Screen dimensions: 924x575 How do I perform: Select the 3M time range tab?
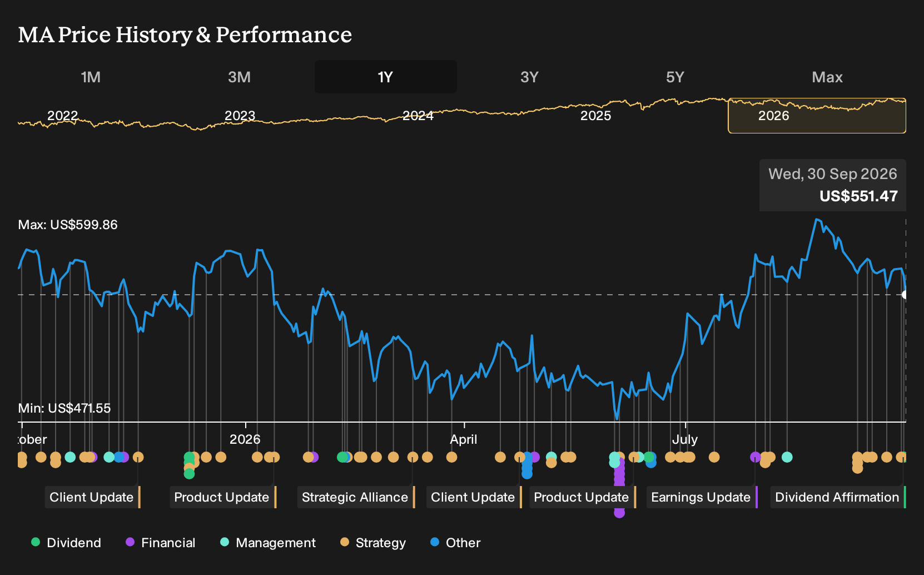239,77
